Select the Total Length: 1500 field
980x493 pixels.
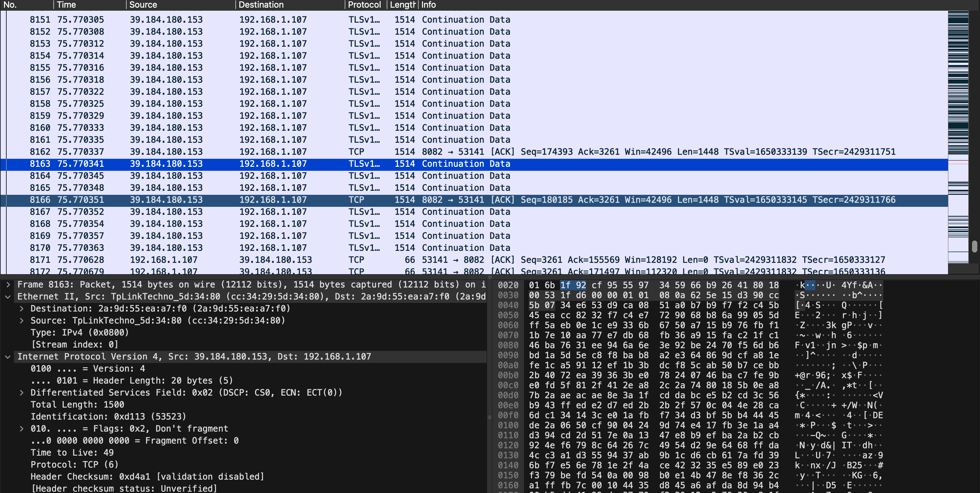[77, 405]
